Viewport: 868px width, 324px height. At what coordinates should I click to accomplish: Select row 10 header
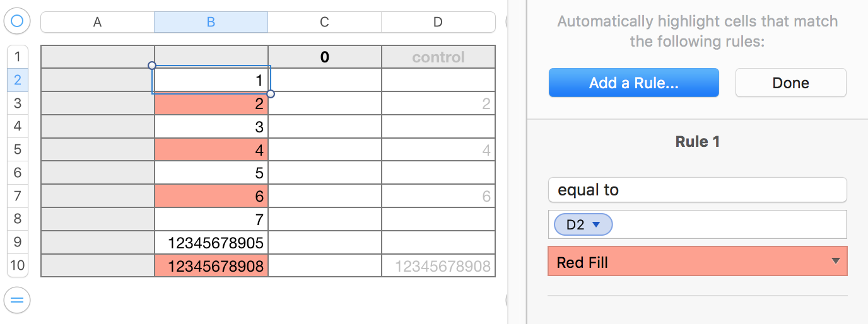point(17,265)
